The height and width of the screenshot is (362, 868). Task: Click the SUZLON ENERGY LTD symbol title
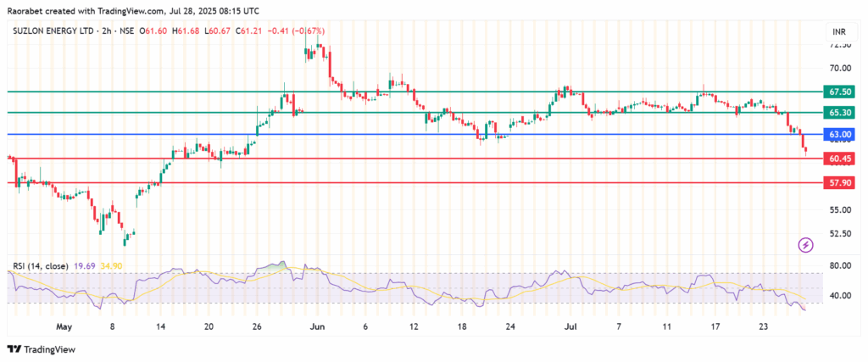click(x=55, y=31)
